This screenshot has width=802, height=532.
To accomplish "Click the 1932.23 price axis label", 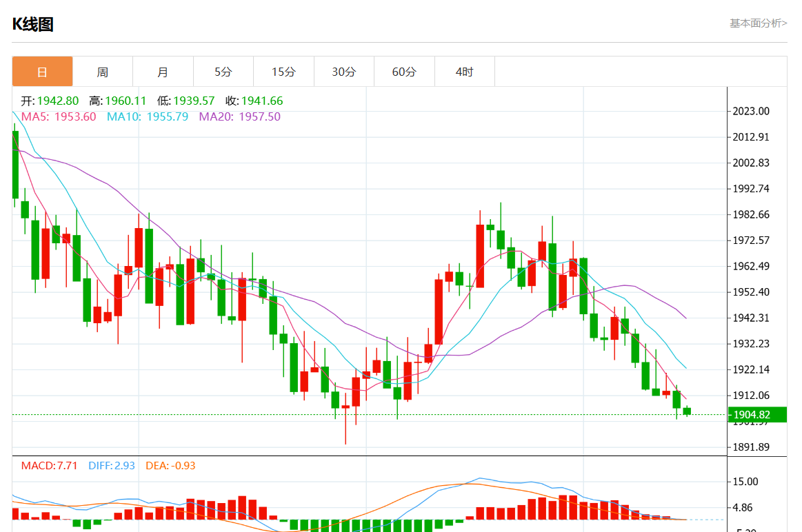I will (751, 343).
